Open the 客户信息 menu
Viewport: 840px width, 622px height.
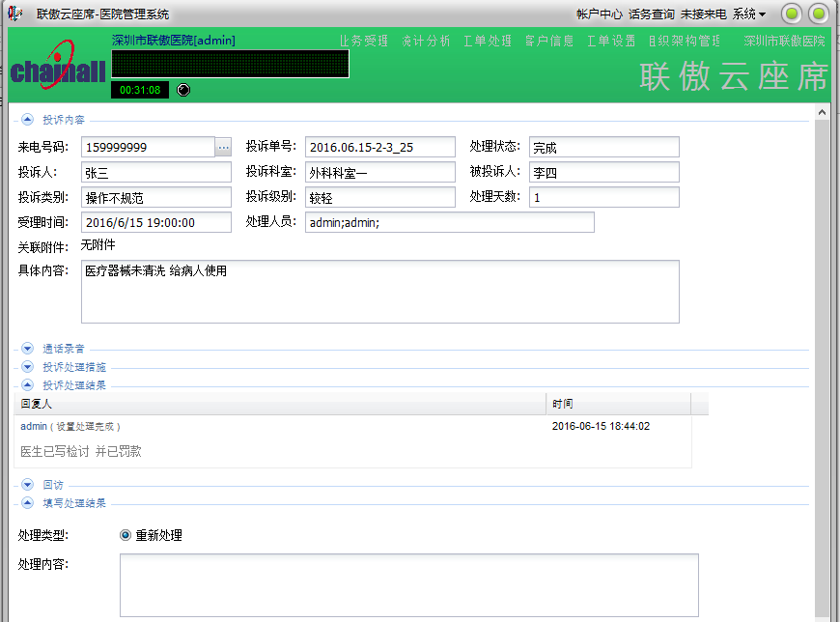click(549, 41)
